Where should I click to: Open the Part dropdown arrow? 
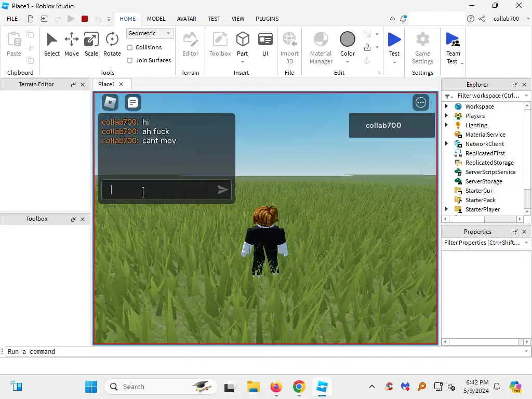243,62
